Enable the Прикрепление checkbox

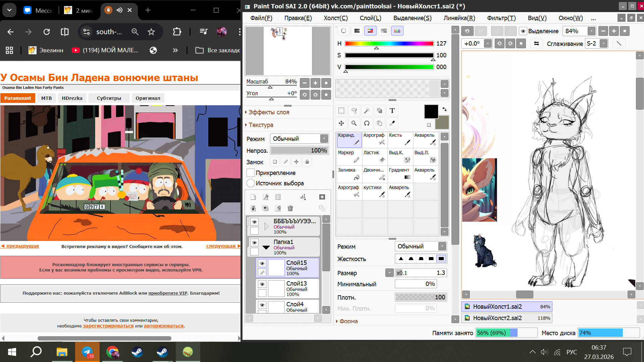(251, 173)
